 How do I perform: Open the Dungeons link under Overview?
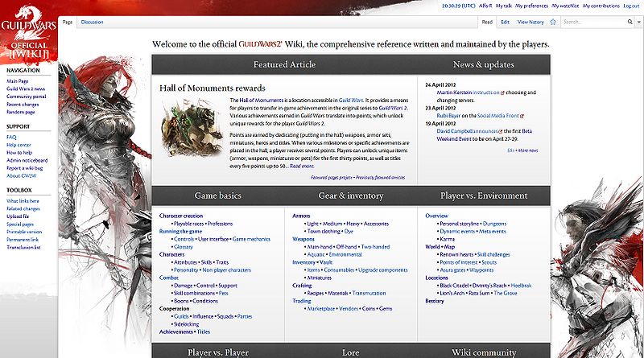point(494,224)
